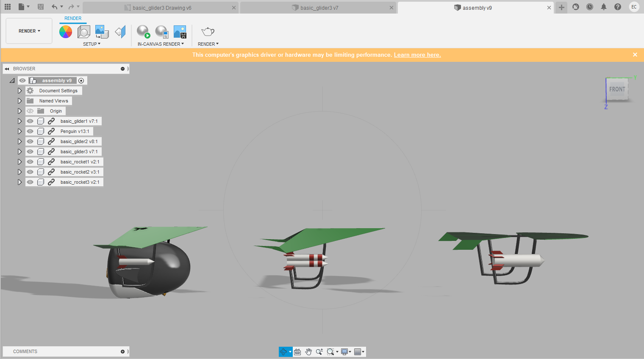Toggle visibility of basic_rocket2 v3:1
The image size is (644, 359).
click(30, 172)
